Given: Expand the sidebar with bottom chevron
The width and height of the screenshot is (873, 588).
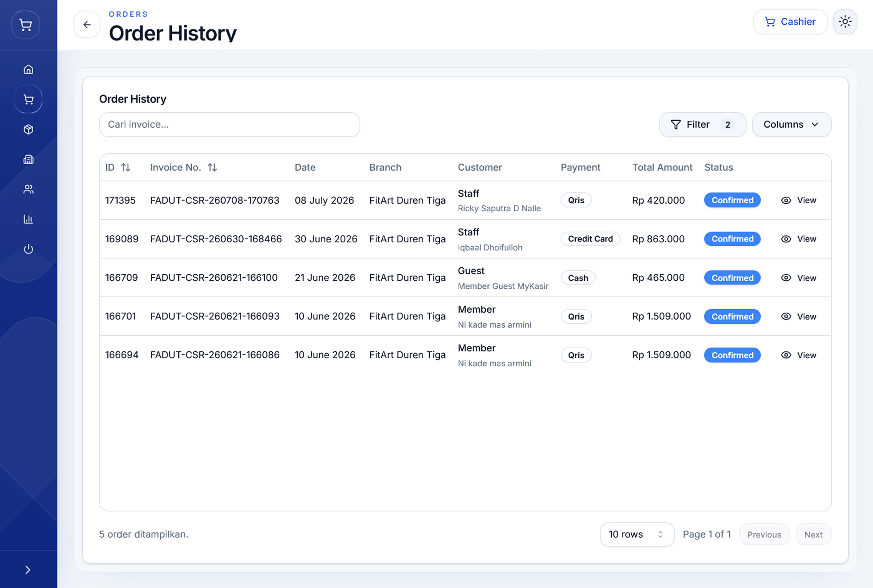Looking at the screenshot, I should [28, 570].
